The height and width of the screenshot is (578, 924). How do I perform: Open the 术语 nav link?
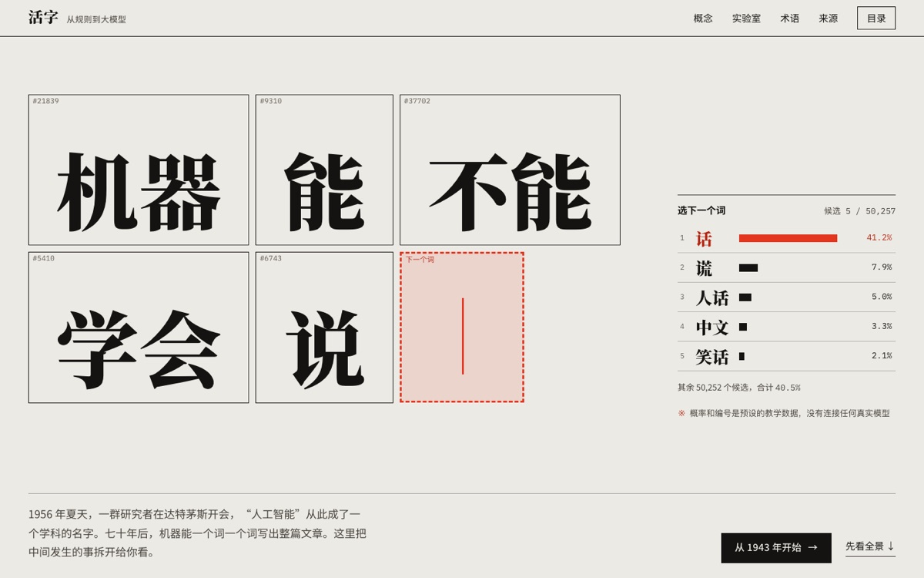[790, 18]
